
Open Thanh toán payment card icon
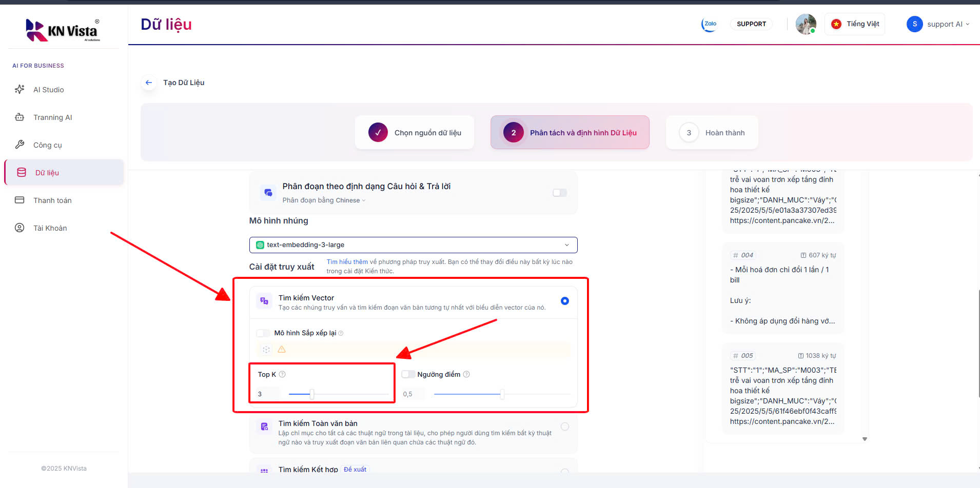(19, 200)
